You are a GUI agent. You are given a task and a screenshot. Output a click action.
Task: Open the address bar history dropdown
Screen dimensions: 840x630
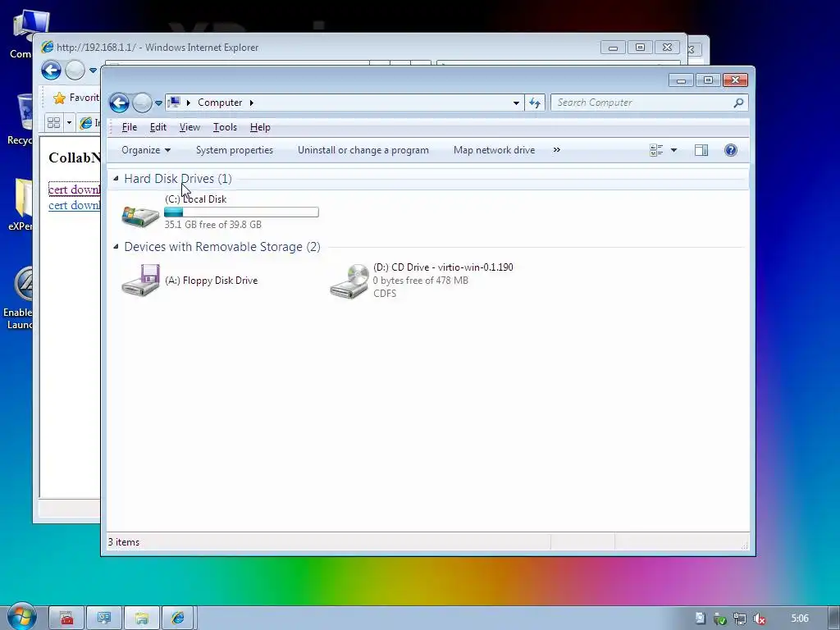tap(516, 103)
